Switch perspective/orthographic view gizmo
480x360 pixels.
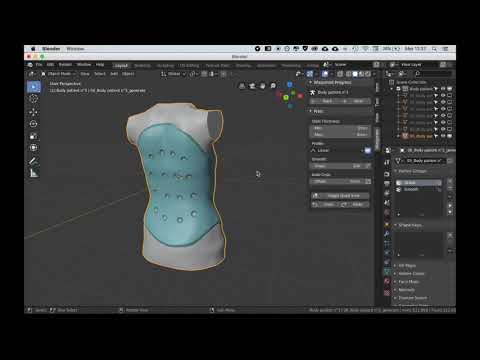coord(242,86)
